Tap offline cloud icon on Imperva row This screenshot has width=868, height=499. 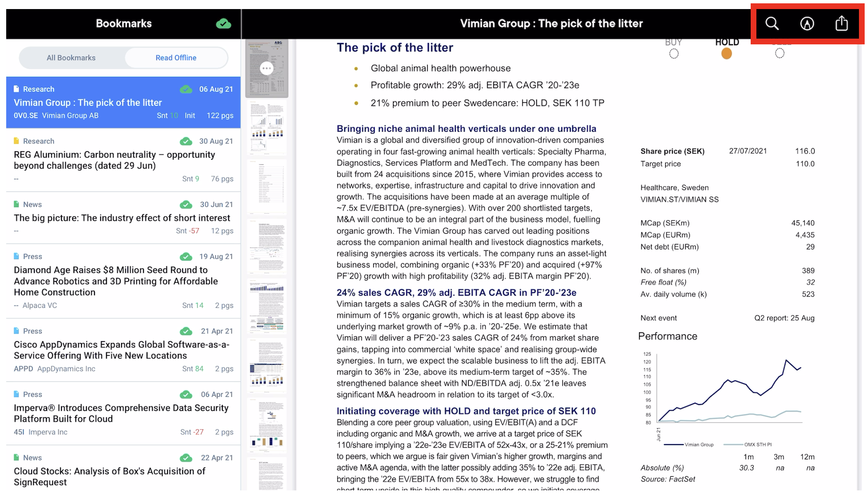tap(186, 395)
